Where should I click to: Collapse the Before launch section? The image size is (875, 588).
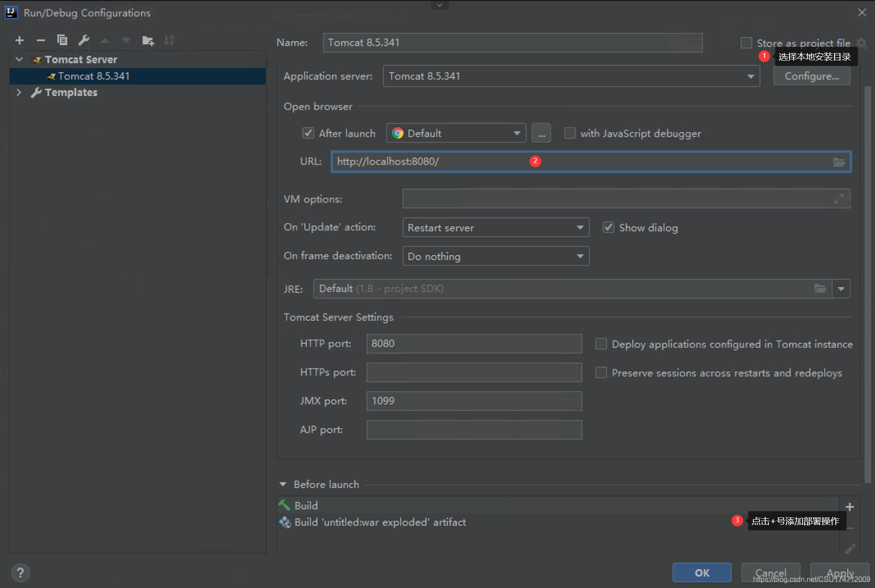tap(283, 484)
